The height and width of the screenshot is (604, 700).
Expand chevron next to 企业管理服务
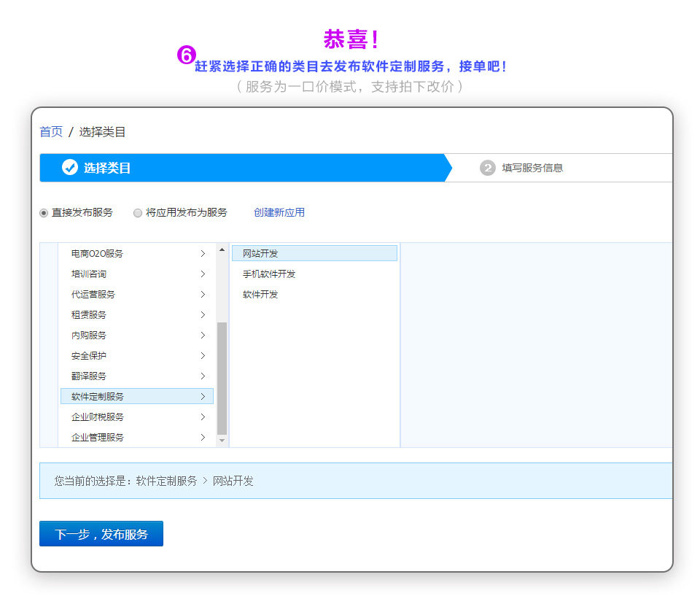pyautogui.click(x=203, y=438)
